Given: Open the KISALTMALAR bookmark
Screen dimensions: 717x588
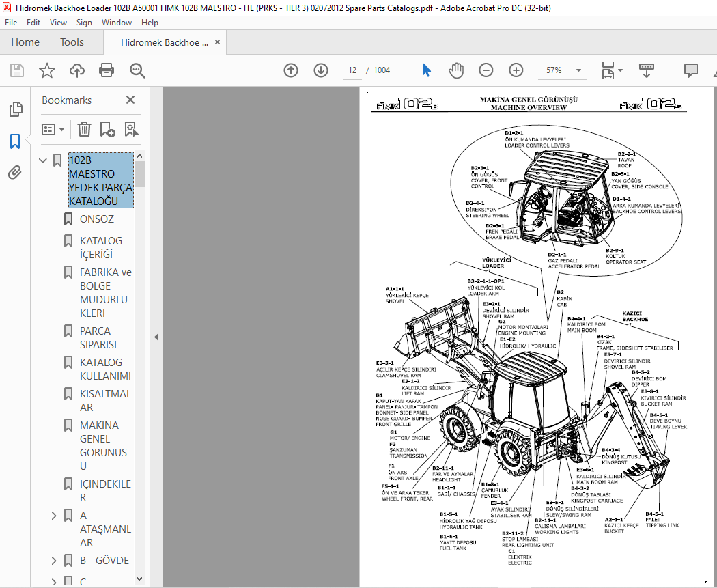Looking at the screenshot, I should [106, 400].
